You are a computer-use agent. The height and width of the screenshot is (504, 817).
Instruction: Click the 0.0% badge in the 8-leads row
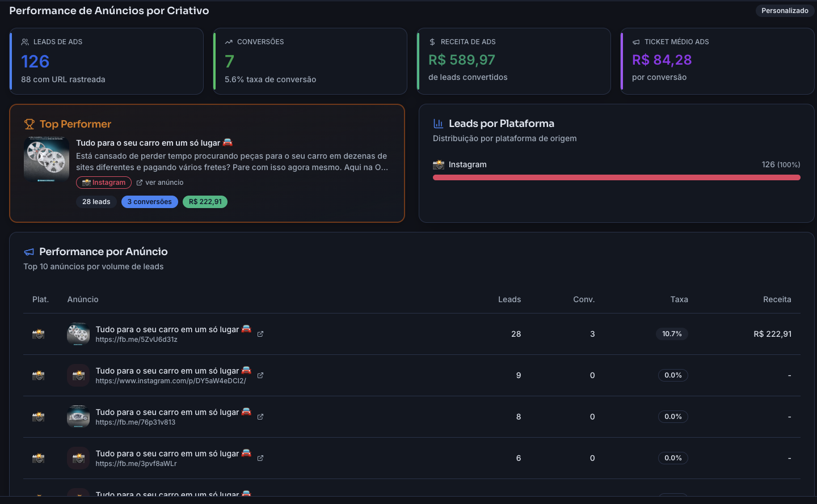click(x=673, y=417)
